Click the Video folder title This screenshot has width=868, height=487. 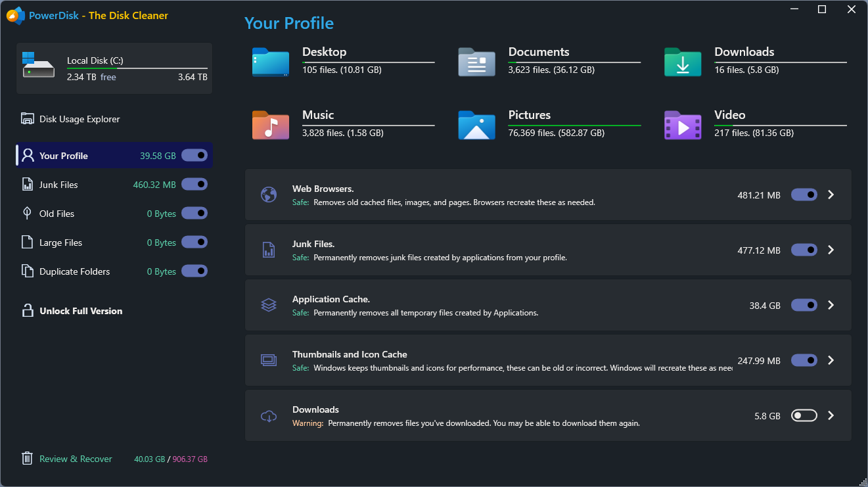click(730, 115)
